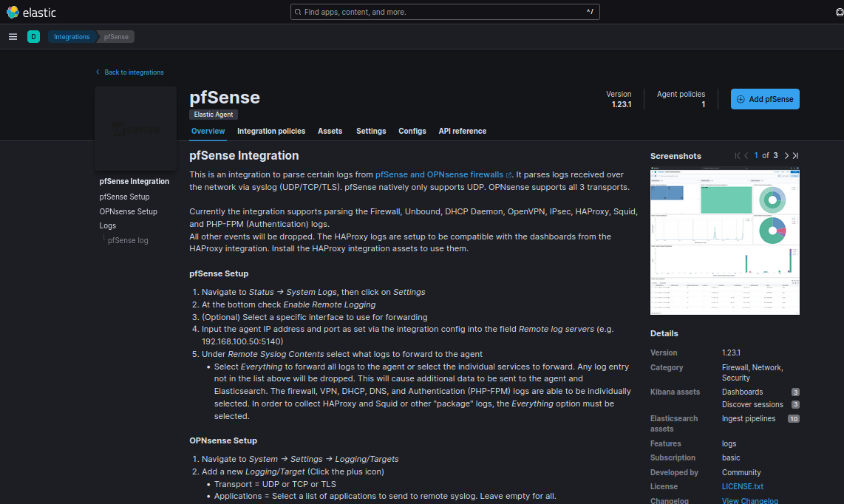Switch to the Integration policies tab
The image size is (844, 504).
coord(270,131)
